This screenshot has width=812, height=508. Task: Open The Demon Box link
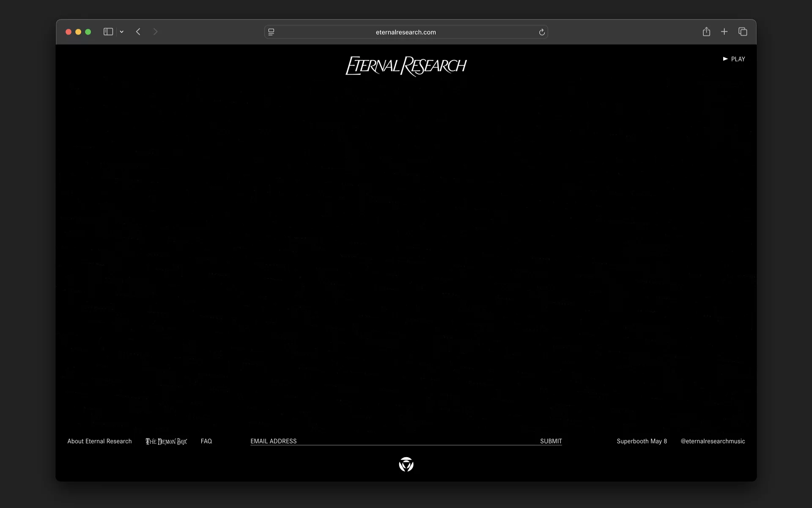coord(166,441)
